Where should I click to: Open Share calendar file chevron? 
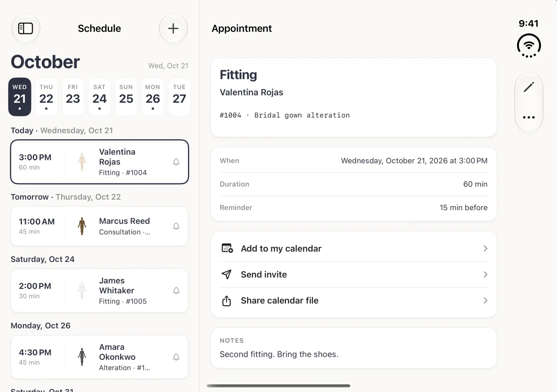click(x=485, y=300)
